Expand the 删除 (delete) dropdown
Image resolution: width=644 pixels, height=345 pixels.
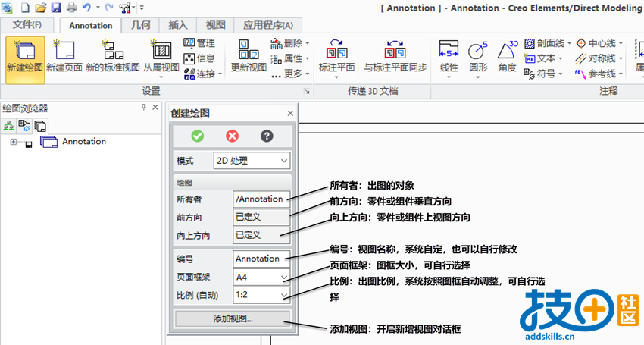tap(307, 43)
